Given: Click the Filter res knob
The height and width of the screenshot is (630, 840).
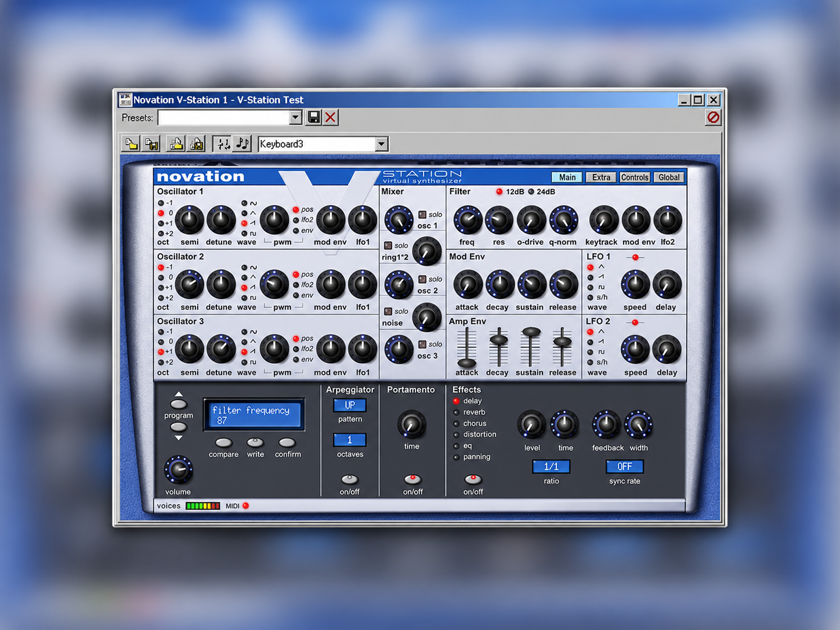Looking at the screenshot, I should pyautogui.click(x=499, y=220).
